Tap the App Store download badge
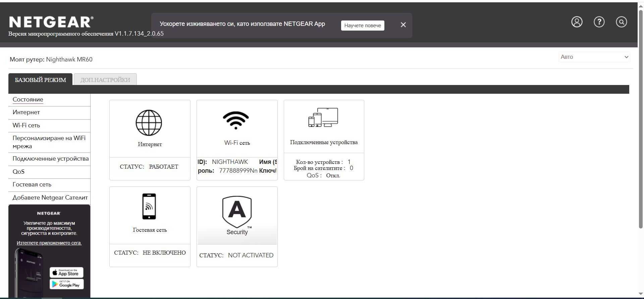 pos(66,272)
